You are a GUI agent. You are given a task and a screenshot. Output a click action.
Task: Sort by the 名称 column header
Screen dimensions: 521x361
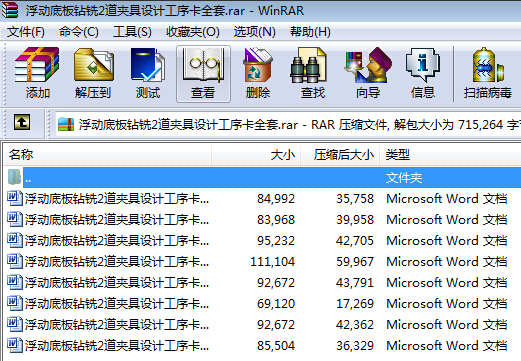tap(107, 155)
